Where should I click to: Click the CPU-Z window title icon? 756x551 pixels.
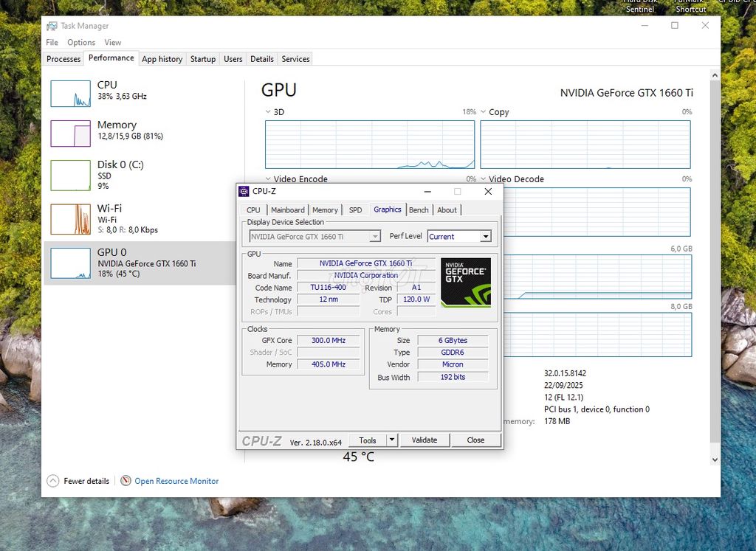244,191
